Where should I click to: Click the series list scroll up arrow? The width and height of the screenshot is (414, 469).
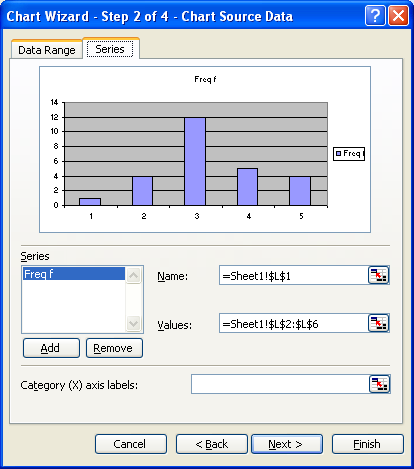(x=134, y=275)
